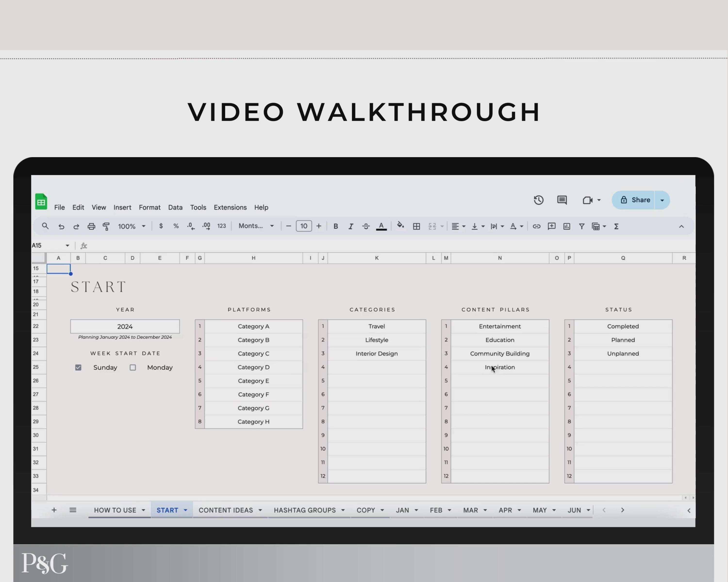Open the Montserrat font family dropdown
Screen dimensions: 728x582
tap(256, 226)
